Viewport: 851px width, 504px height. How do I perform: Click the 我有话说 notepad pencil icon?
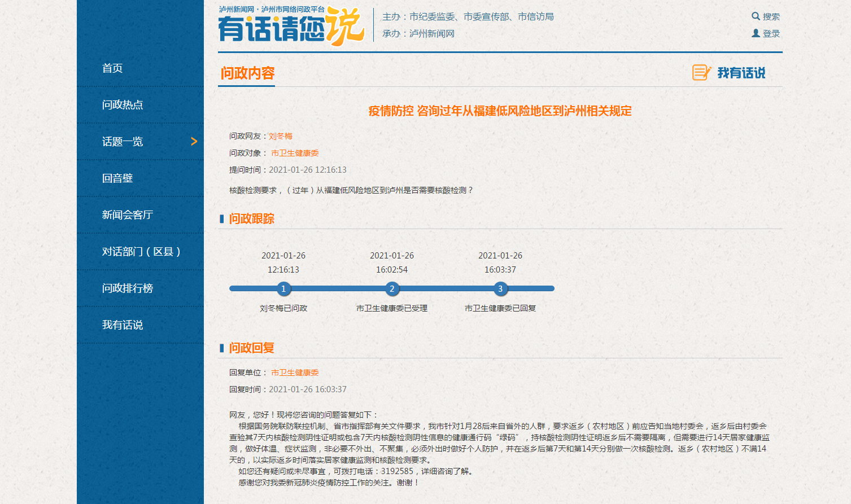tap(701, 73)
